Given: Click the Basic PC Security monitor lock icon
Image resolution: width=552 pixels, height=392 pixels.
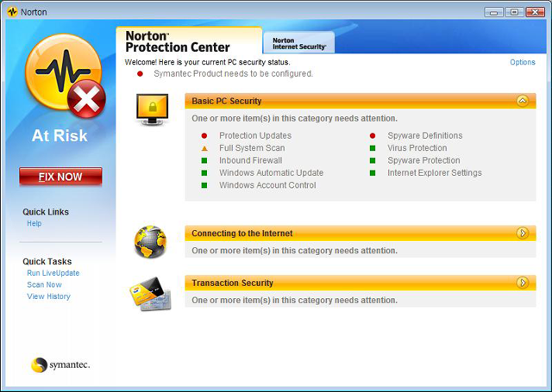Looking at the screenshot, I should click(x=152, y=109).
